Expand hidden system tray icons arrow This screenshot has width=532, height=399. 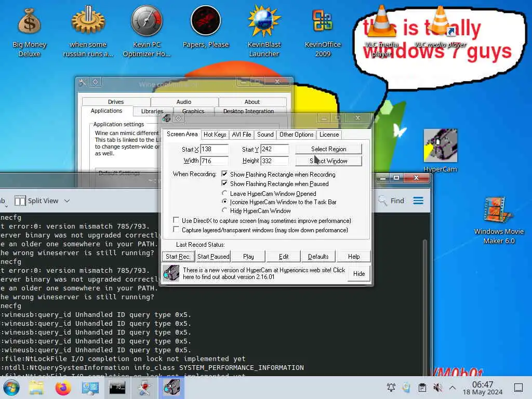tap(453, 388)
